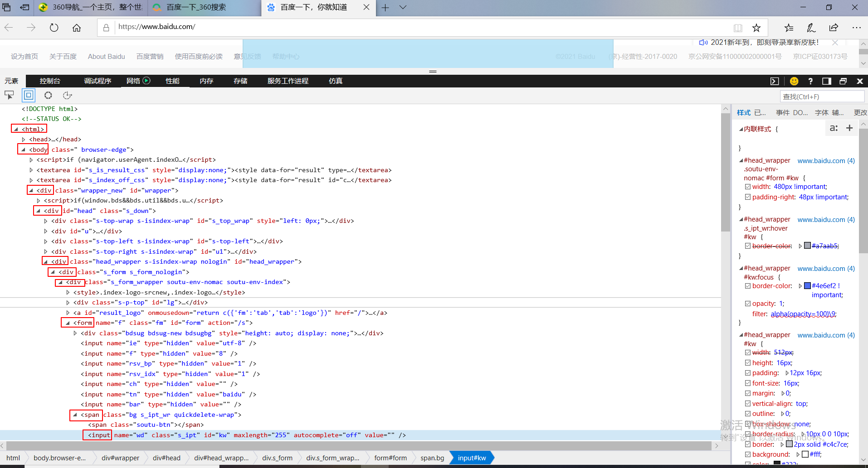Reload the page with refresh icon
Viewport: 868px width, 468px height.
point(54,28)
